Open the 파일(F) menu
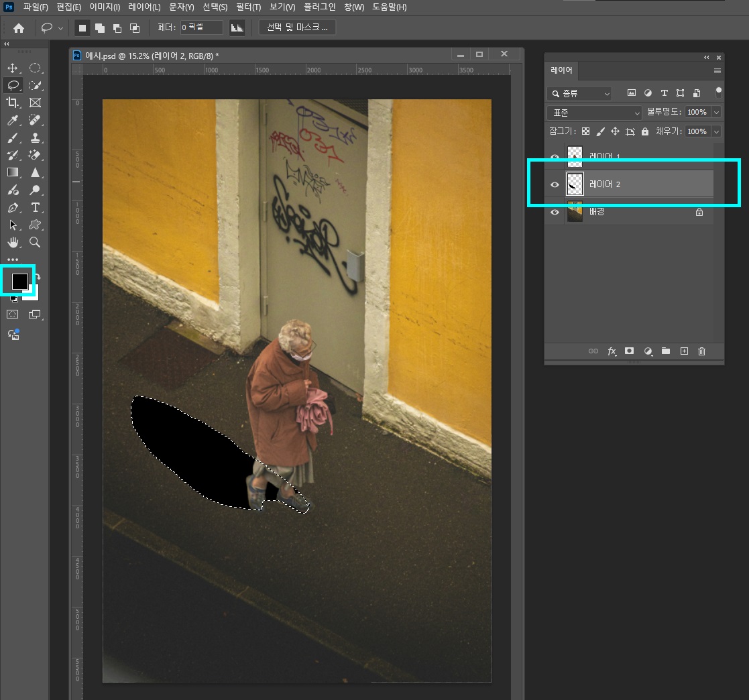Image resolution: width=749 pixels, height=700 pixels. coord(36,7)
